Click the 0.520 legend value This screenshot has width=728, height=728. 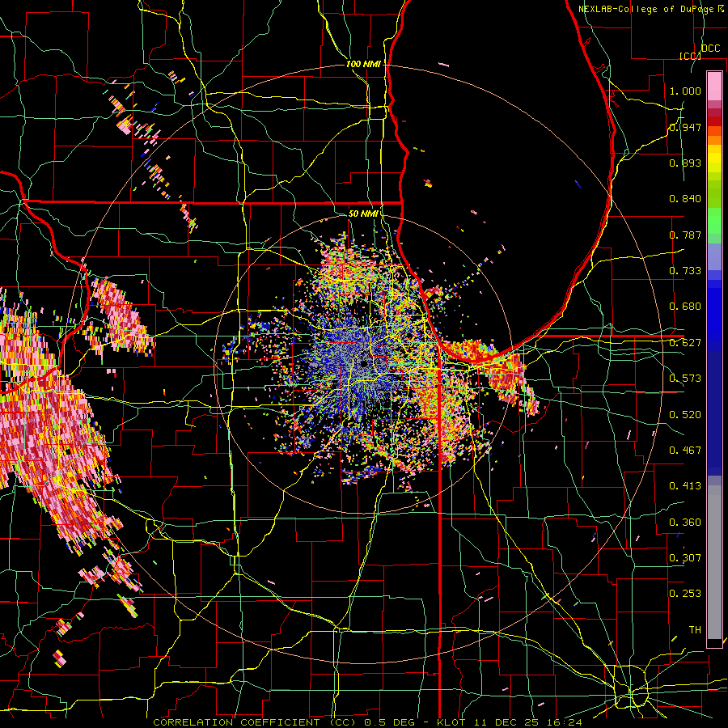point(685,415)
